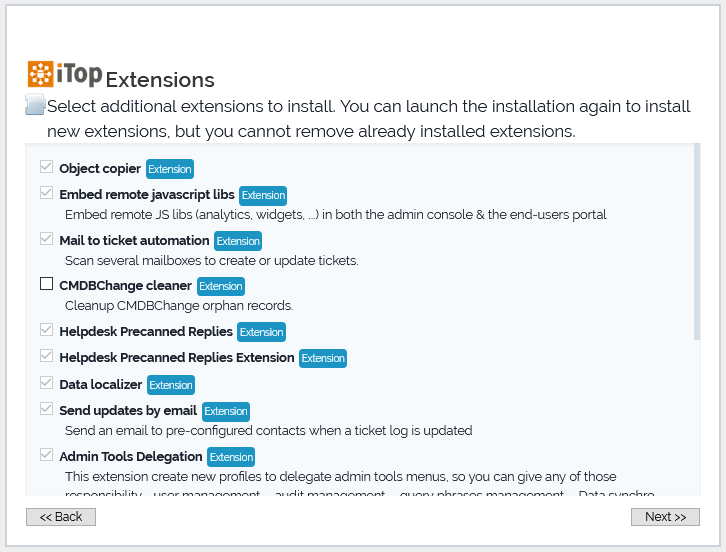Image resolution: width=726 pixels, height=552 pixels.
Task: Toggle Embed remote javascript libs checkbox
Action: coord(46,193)
